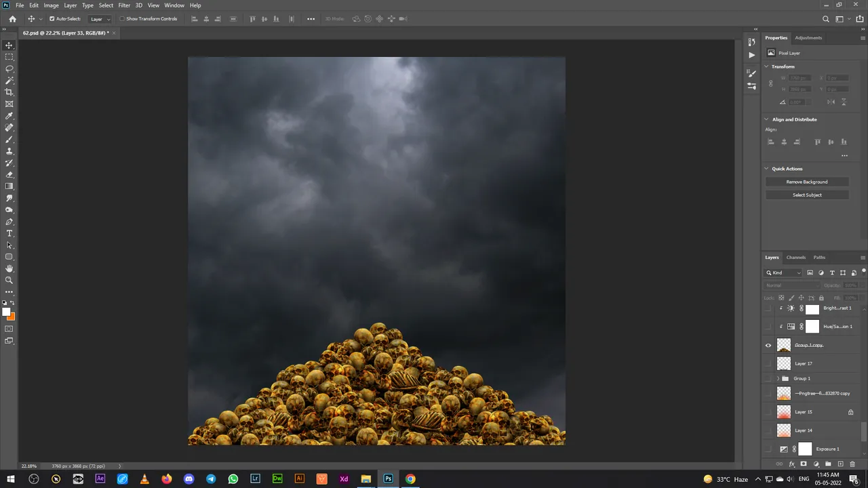Click the Home icon in options bar
Image resolution: width=868 pixels, height=488 pixels.
[12, 19]
